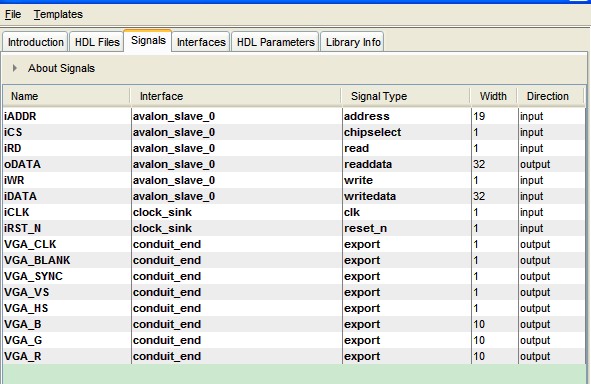Image resolution: width=591 pixels, height=384 pixels.
Task: Open the interface cell for iADDR
Action: click(237, 116)
